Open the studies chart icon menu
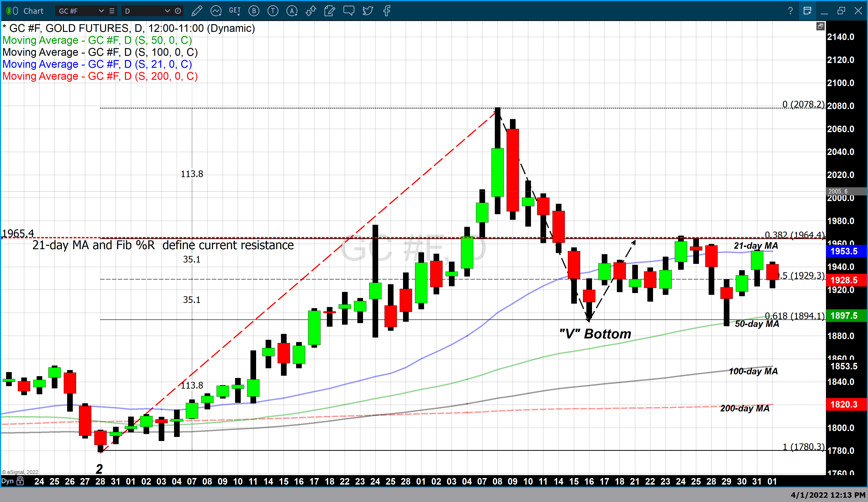This screenshot has height=502, width=868. pyautogui.click(x=216, y=11)
